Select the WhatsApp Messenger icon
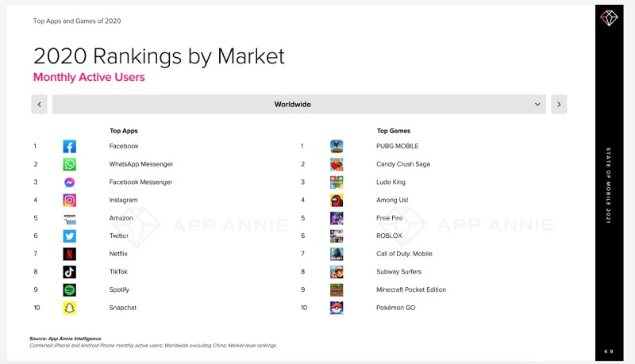The image size is (635, 364). tap(69, 164)
